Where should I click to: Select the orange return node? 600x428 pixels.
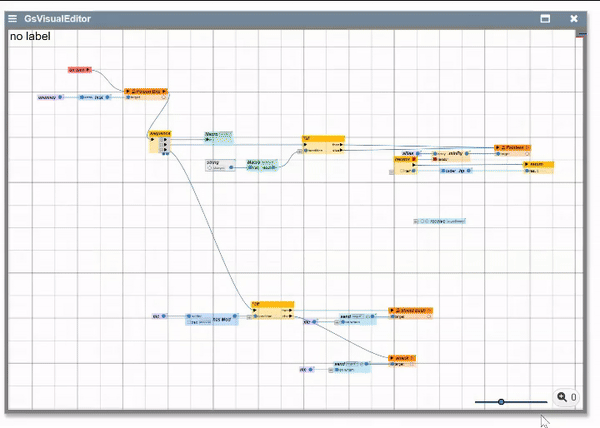[539, 164]
